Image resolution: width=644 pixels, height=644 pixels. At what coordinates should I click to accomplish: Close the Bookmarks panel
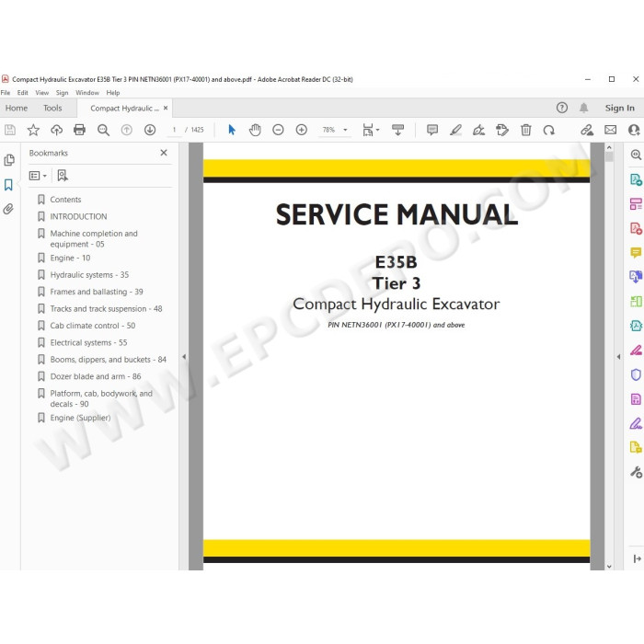[164, 153]
